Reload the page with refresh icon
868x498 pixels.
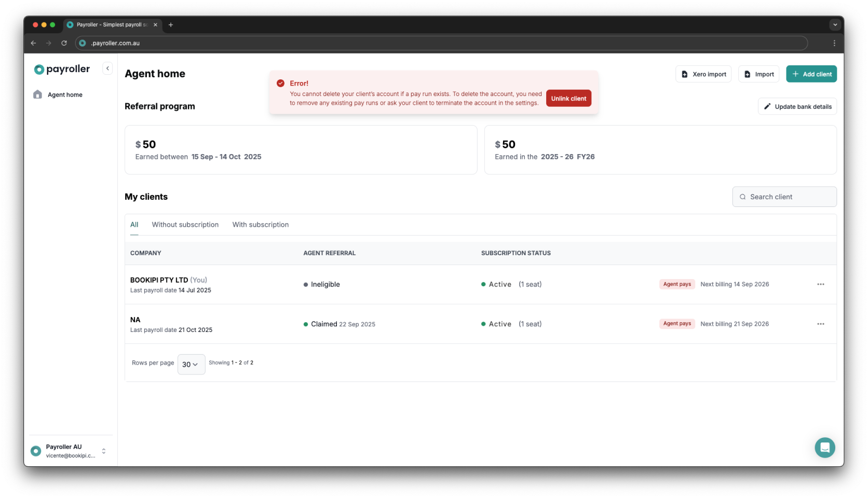point(64,43)
